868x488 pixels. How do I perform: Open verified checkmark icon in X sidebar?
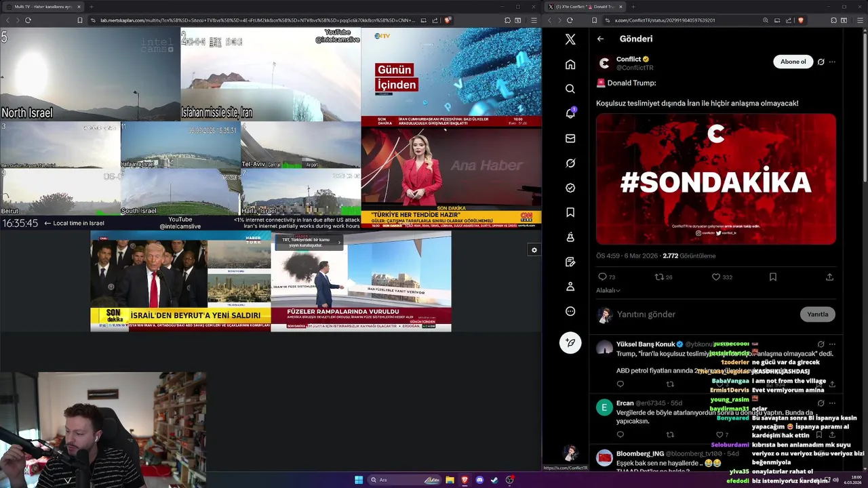(570, 188)
